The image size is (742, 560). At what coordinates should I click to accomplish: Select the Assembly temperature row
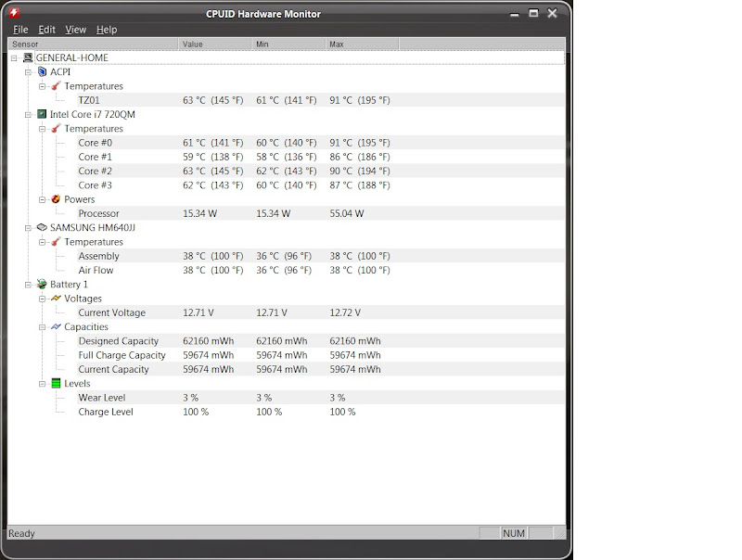pos(321,256)
